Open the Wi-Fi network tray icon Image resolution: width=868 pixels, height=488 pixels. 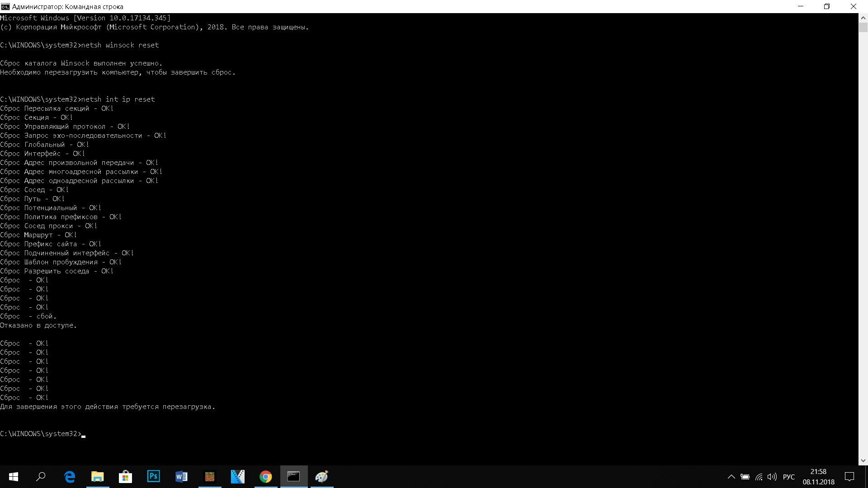tap(759, 477)
